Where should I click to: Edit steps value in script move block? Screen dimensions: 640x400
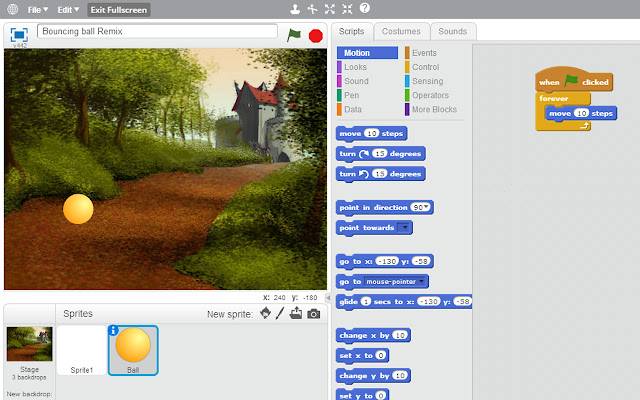[x=581, y=113]
